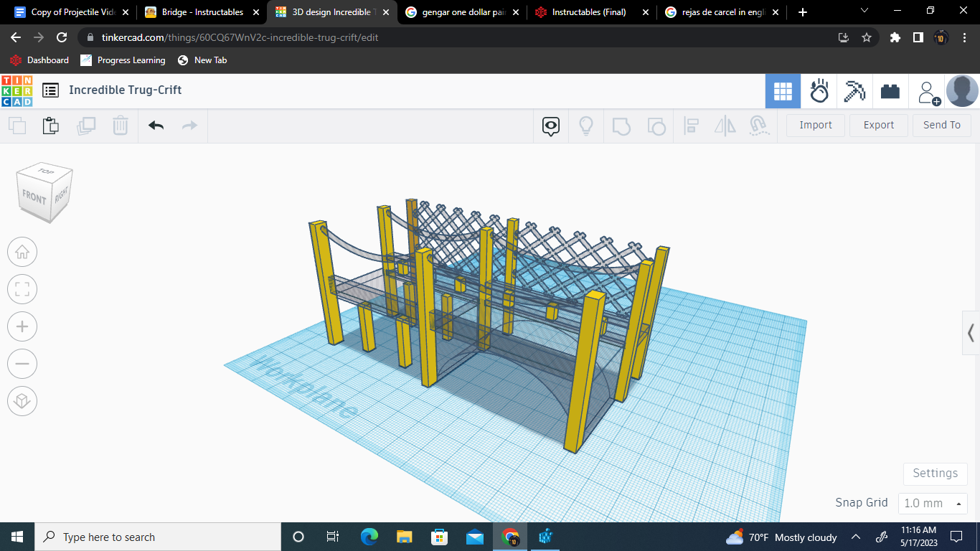This screenshot has width=980, height=551.
Task: Toggle orthographic view below zoom controls
Action: (x=22, y=401)
